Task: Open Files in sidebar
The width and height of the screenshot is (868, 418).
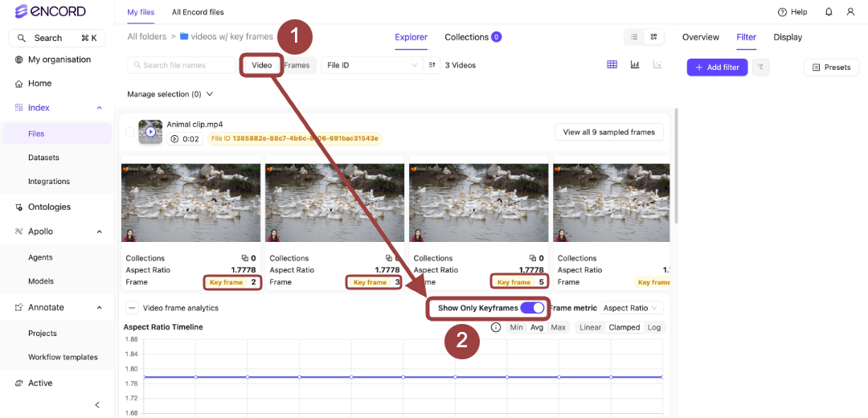Action: pyautogui.click(x=36, y=133)
